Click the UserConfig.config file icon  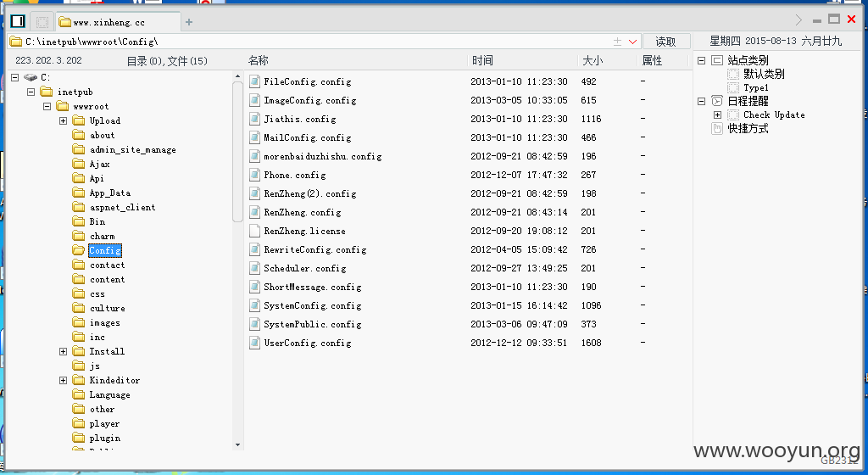[254, 344]
